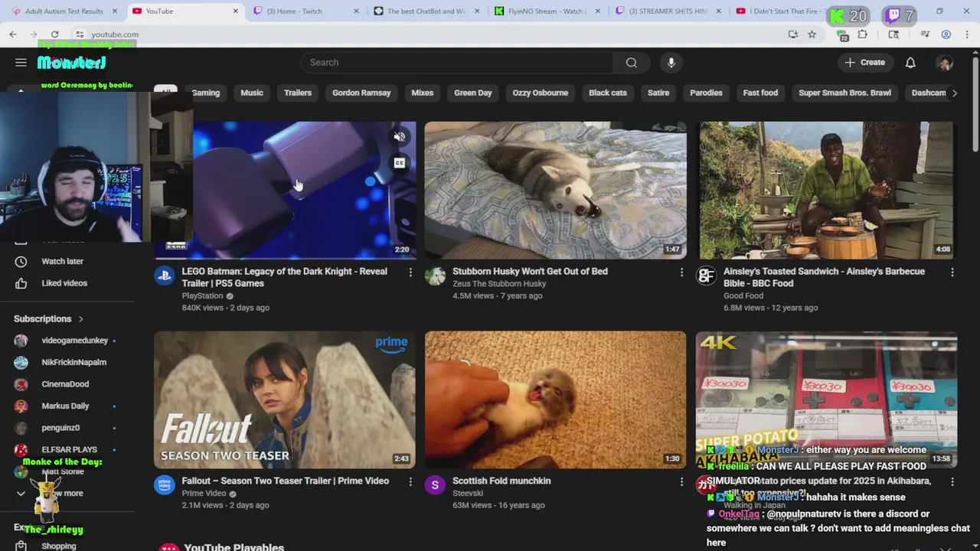Reload the page in browser
Image resolution: width=980 pixels, height=551 pixels.
(x=54, y=34)
